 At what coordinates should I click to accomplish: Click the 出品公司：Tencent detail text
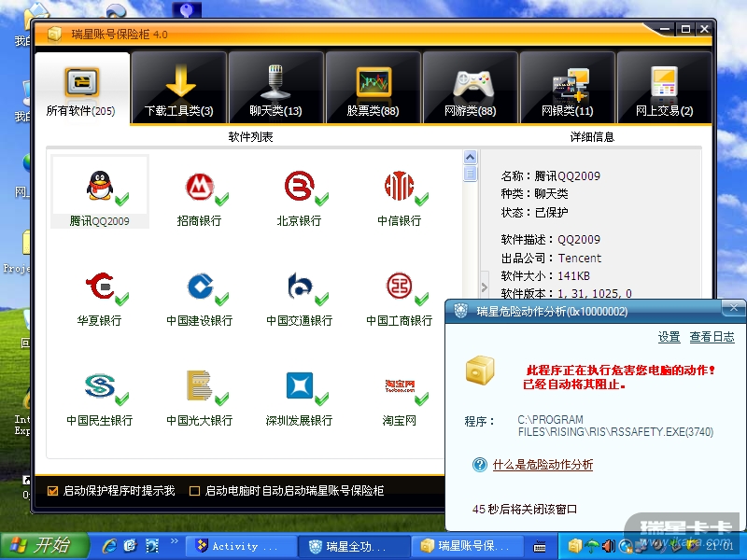point(551,259)
